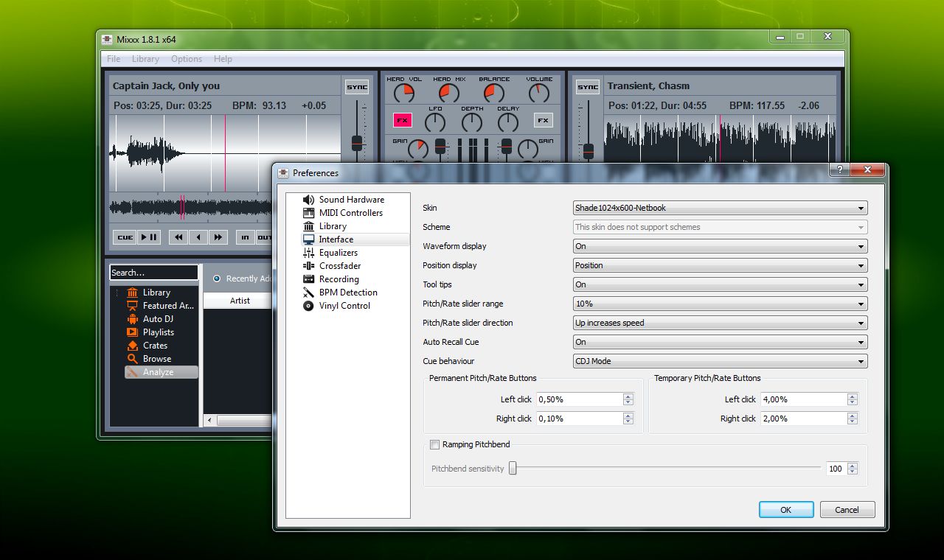The image size is (944, 560).
Task: Click the Mixxx library Search field
Action: click(x=154, y=273)
